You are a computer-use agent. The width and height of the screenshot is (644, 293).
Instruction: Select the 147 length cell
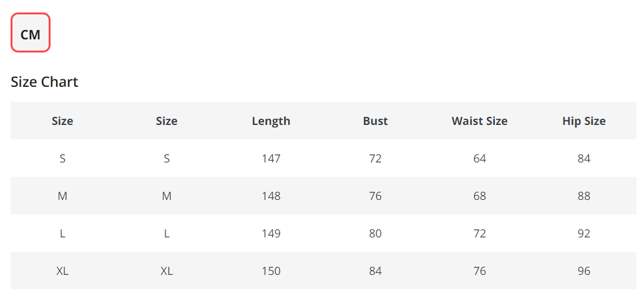click(271, 158)
